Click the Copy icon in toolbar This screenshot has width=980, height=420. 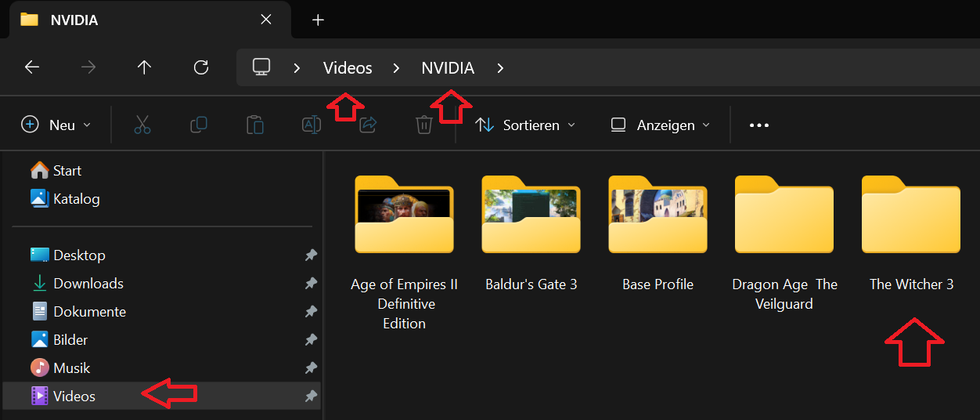pyautogui.click(x=199, y=125)
